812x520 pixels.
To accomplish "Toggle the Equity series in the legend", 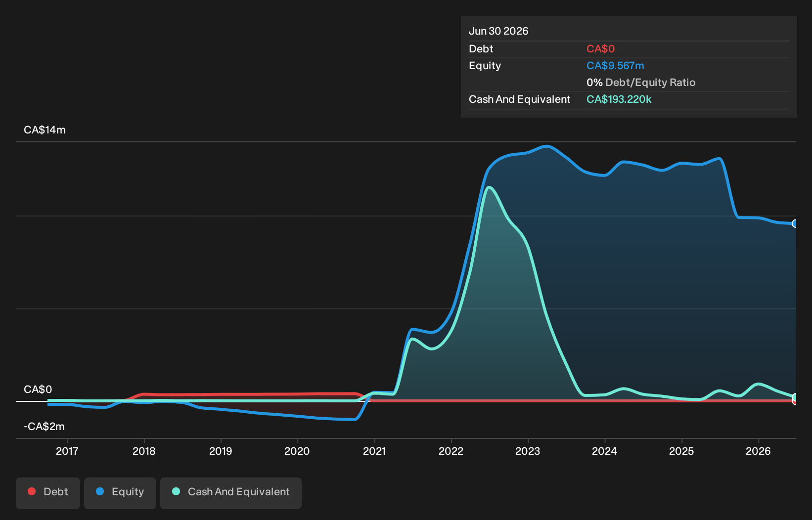I will (120, 493).
